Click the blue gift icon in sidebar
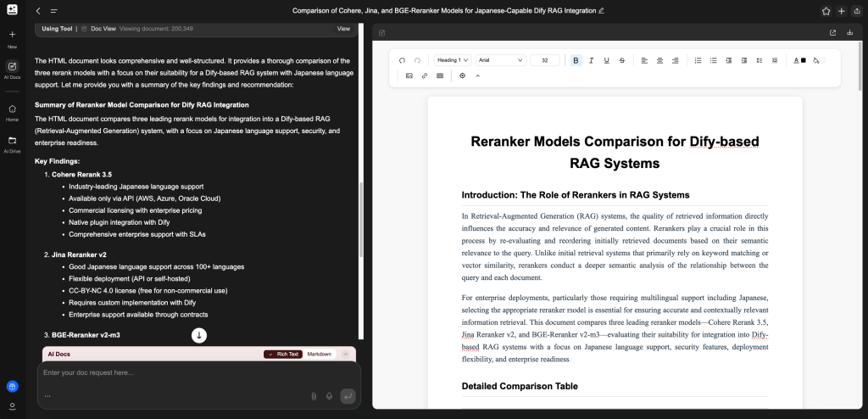Viewport: 868px width, 419px height. (12, 386)
